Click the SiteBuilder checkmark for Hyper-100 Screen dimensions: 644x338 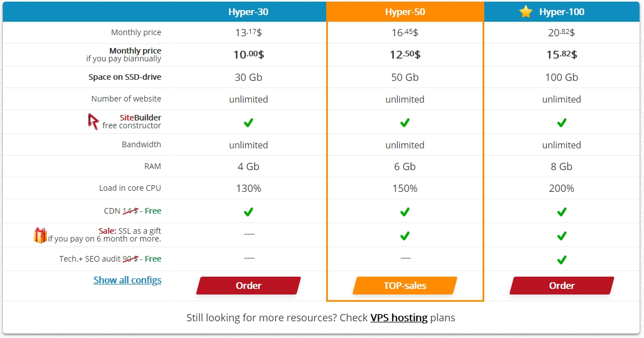pyautogui.click(x=561, y=123)
